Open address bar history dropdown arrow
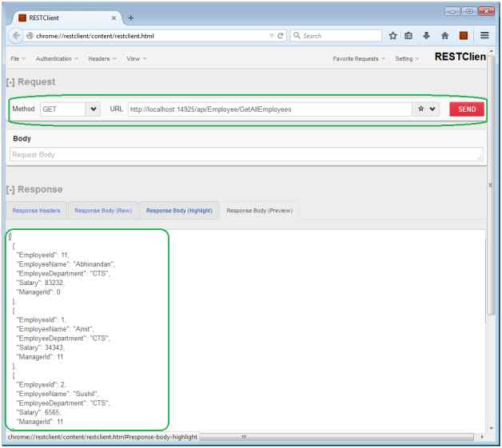The height and width of the screenshot is (448, 502). coord(272,36)
